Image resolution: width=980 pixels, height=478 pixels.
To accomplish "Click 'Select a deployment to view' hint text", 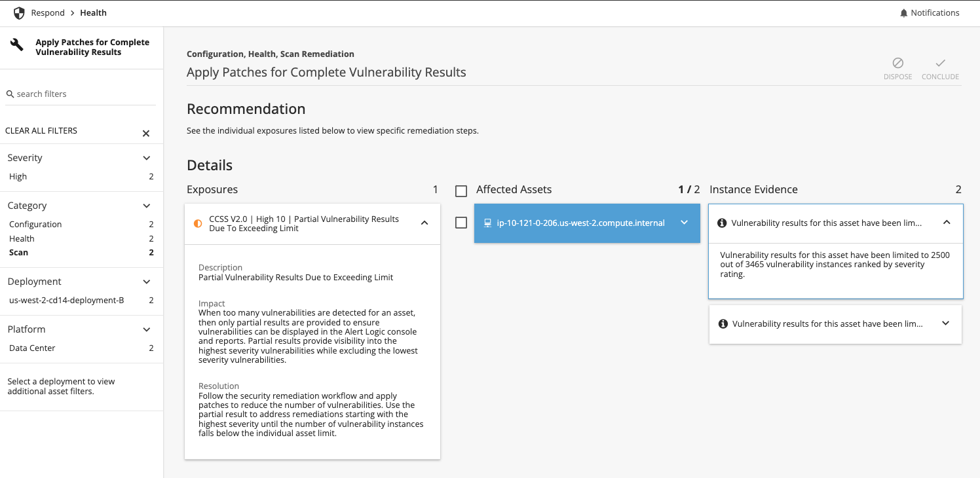I will (x=61, y=386).
